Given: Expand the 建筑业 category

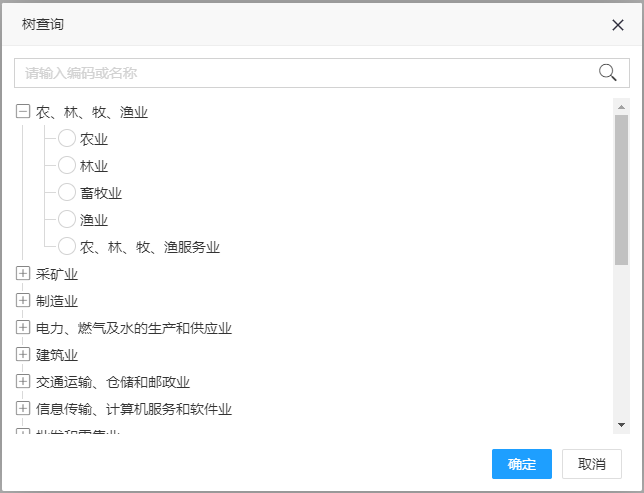Looking at the screenshot, I should [x=23, y=355].
